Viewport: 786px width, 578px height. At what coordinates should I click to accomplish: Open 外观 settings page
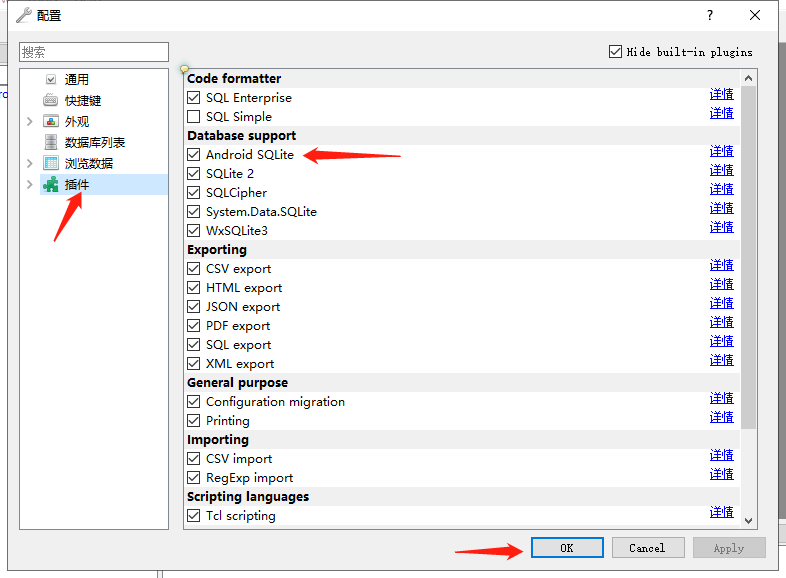pos(77,121)
